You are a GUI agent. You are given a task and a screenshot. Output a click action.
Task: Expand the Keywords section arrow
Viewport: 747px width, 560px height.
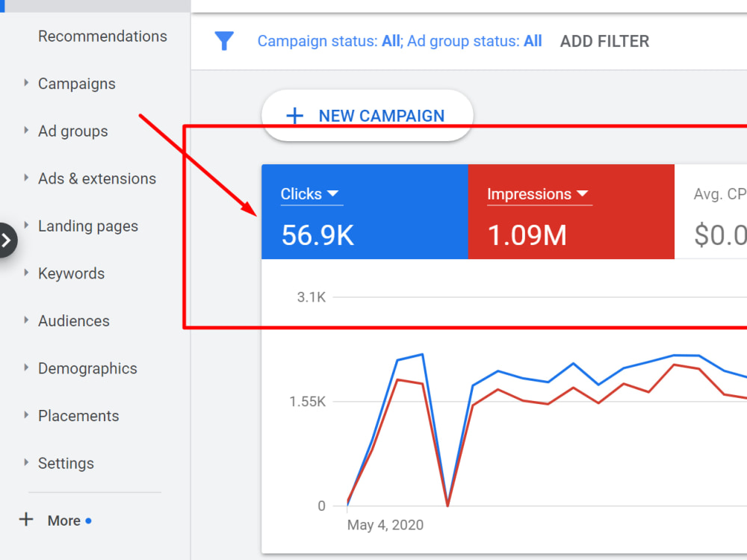[x=26, y=273]
